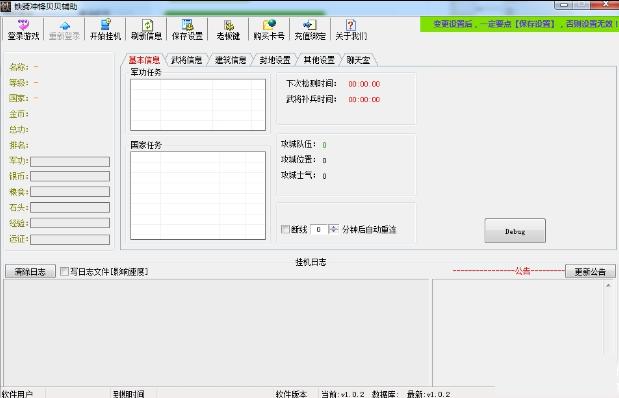The width and height of the screenshot is (619, 398).
Task: Refresh info using the 刷新信息 icon
Action: coord(146,30)
